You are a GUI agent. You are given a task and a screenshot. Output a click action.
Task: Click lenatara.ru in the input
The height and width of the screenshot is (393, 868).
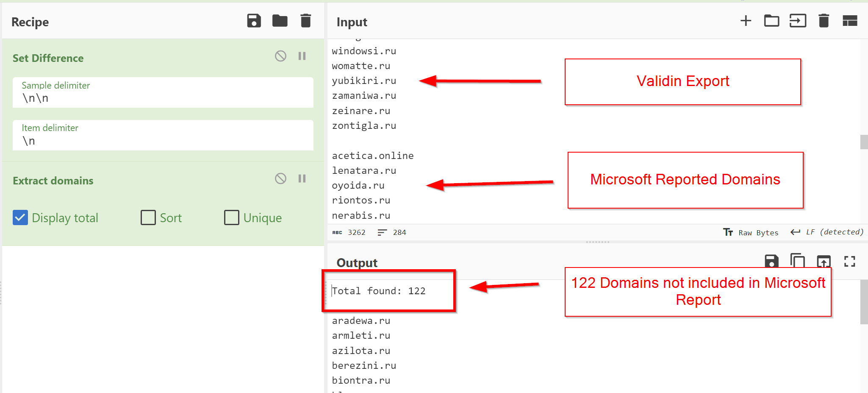364,170
